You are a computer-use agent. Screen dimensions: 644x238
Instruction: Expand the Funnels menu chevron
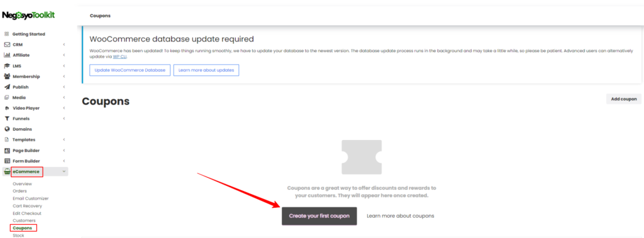pos(64,119)
